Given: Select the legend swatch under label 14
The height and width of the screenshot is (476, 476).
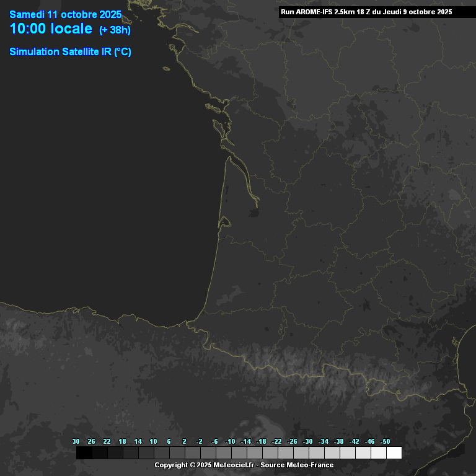Looking at the screenshot, I should (x=146, y=453).
